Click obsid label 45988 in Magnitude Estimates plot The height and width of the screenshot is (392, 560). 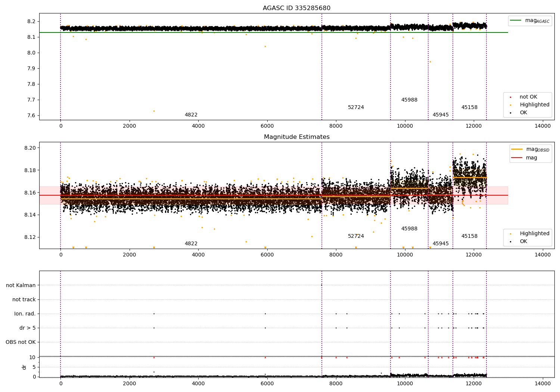tap(409, 229)
